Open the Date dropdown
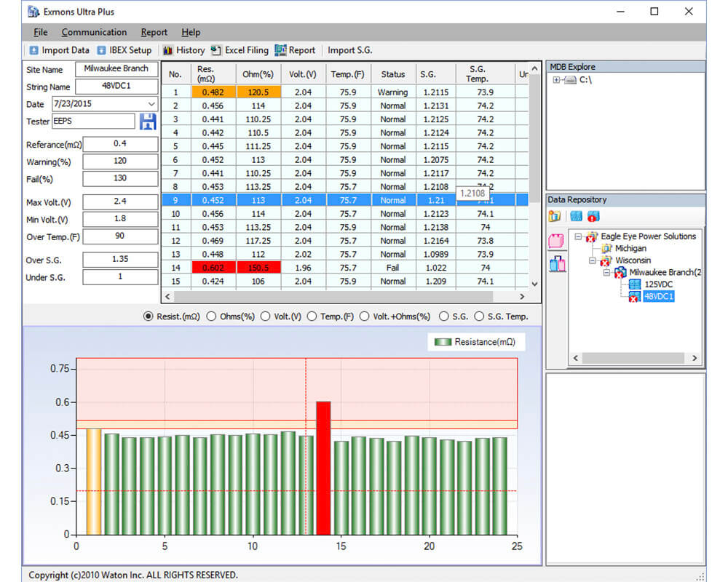This screenshot has width=728, height=582. [x=151, y=104]
